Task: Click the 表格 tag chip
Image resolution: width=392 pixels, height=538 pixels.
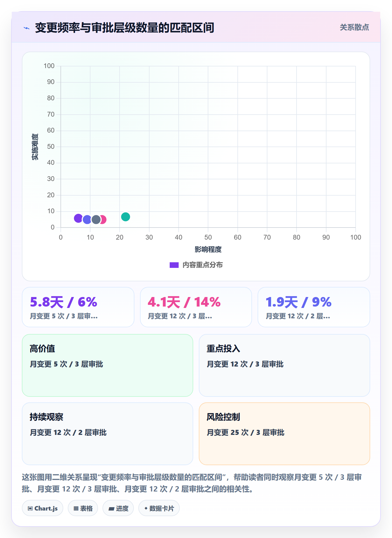Action: [83, 508]
